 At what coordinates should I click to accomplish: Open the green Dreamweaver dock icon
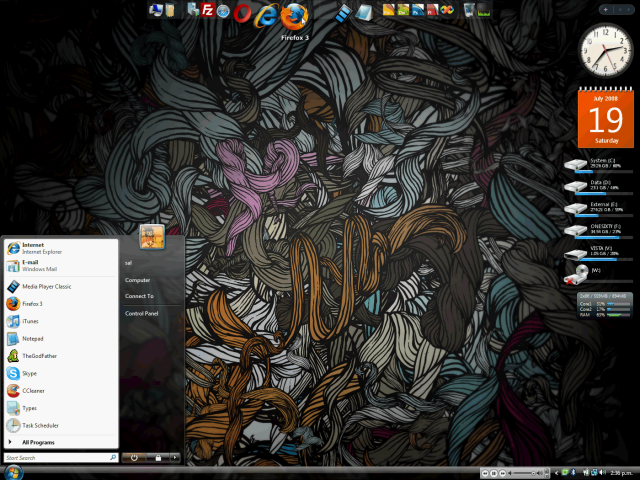coord(403,9)
